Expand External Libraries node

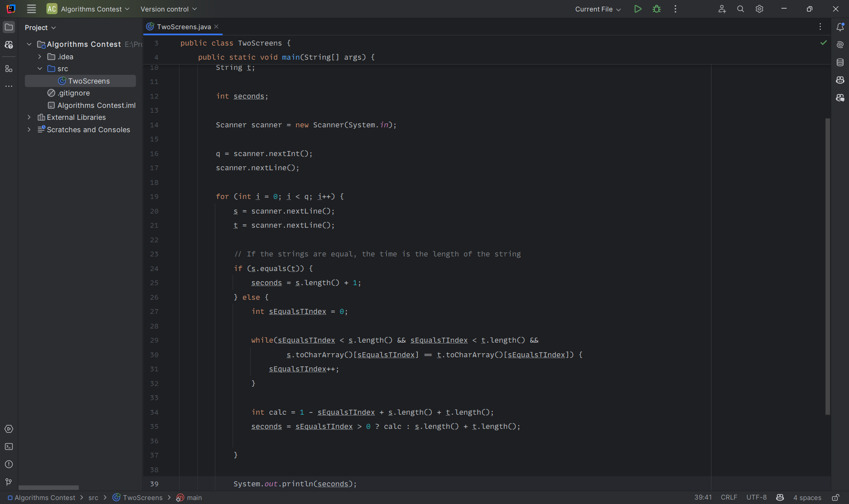pos(29,117)
